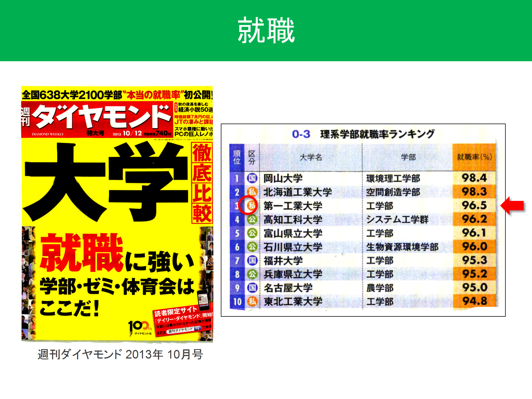The width and height of the screenshot is (532, 399).
Task: Click the DIAMOND WEEKLY text on the cover
Action: tap(48, 134)
